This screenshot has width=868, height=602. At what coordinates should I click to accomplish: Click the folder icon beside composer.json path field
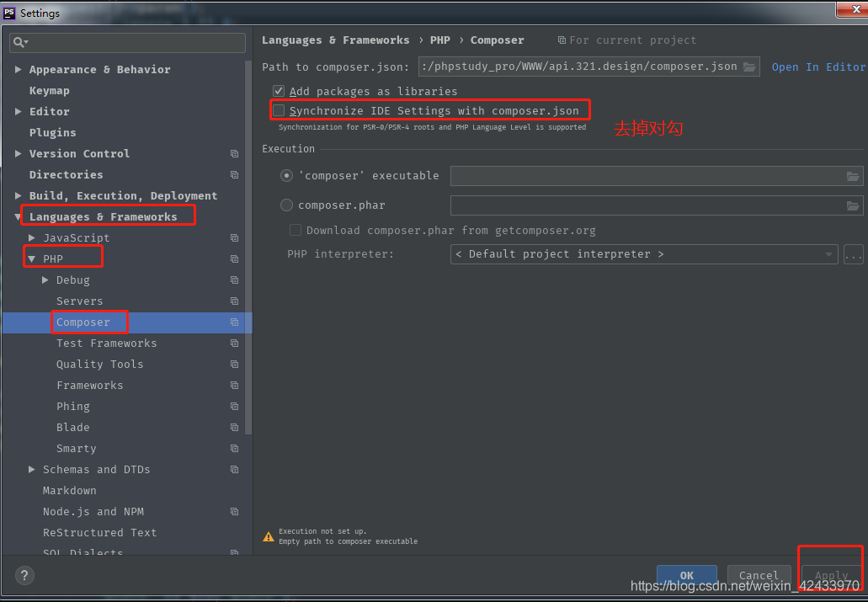[749, 66]
